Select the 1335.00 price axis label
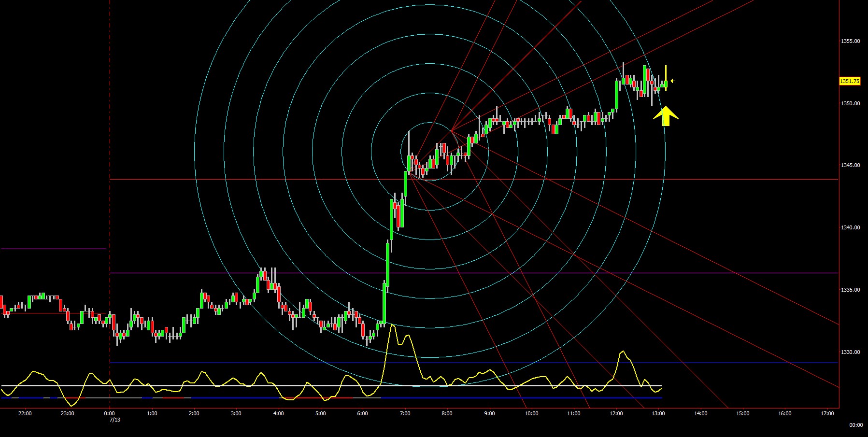The width and height of the screenshot is (868, 437). tap(851, 290)
